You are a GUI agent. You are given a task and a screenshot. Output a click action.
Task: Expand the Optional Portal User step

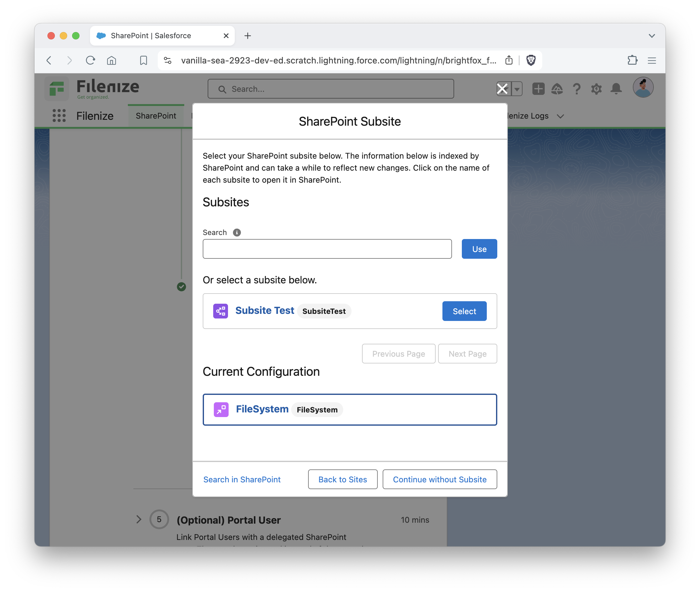139,520
